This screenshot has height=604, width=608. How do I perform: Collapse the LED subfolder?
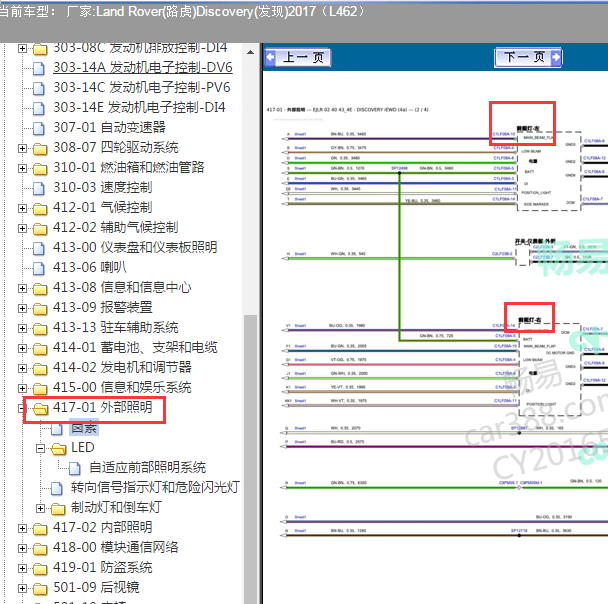coord(40,449)
